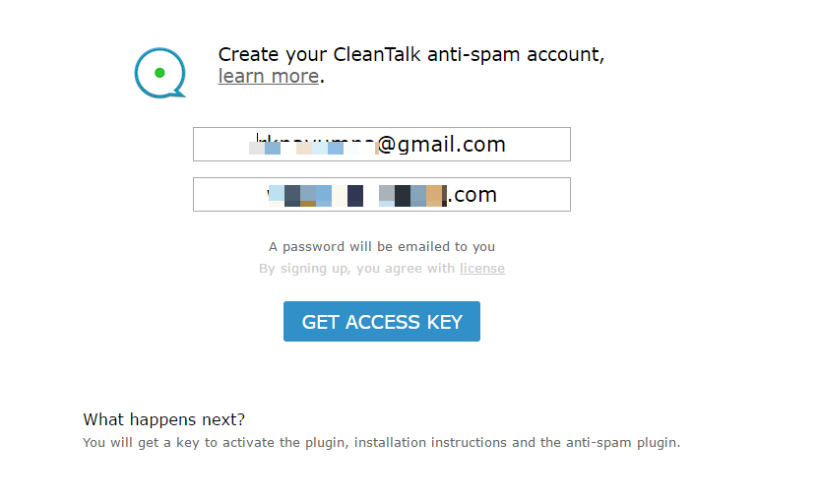
Task: Click the 'You will get a key' description
Action: [x=381, y=442]
